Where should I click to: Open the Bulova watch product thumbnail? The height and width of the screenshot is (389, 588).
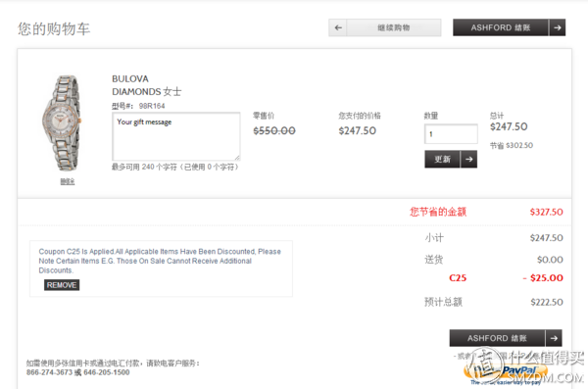(61, 123)
